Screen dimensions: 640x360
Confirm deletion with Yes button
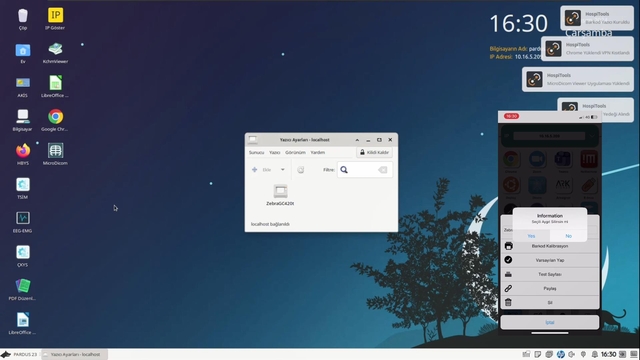[x=531, y=236]
